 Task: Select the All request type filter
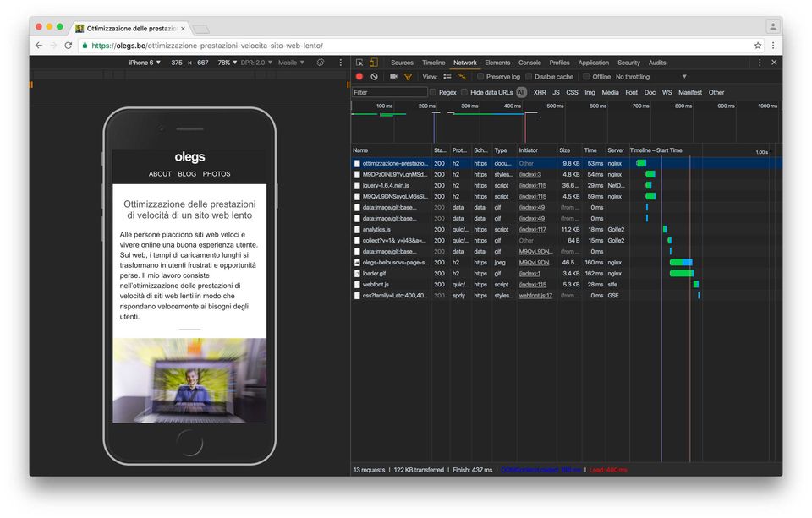pyautogui.click(x=522, y=93)
